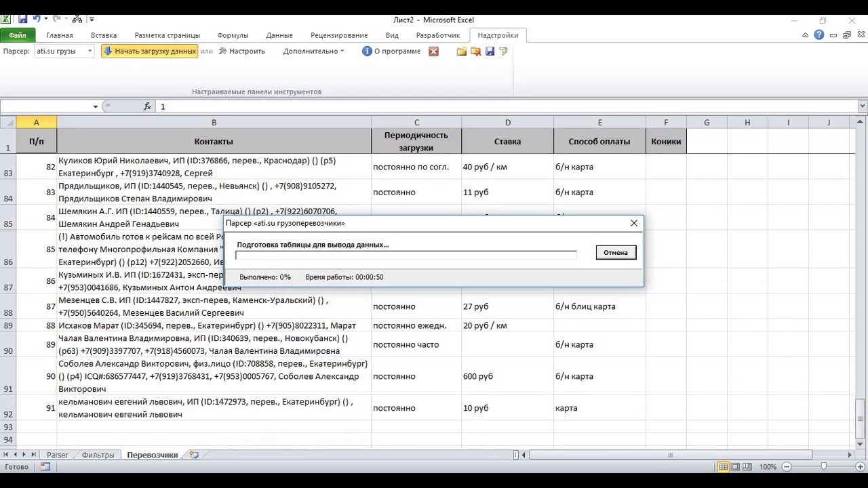
Task: Click the zoom slider handle
Action: 823,467
